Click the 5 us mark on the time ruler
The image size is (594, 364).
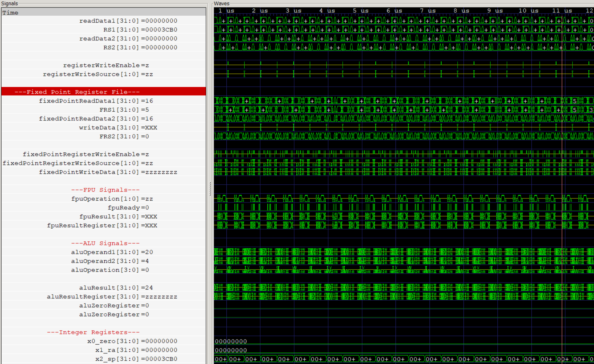360,11
